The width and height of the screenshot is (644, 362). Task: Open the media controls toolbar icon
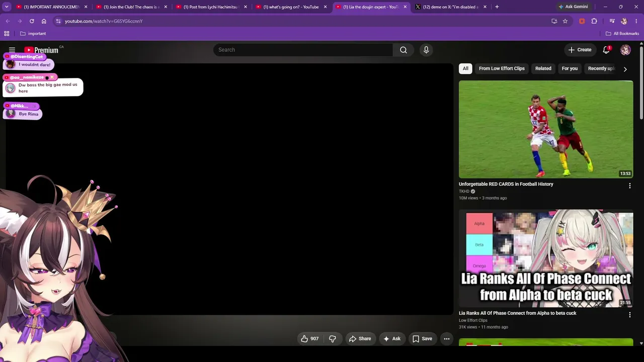pyautogui.click(x=612, y=21)
